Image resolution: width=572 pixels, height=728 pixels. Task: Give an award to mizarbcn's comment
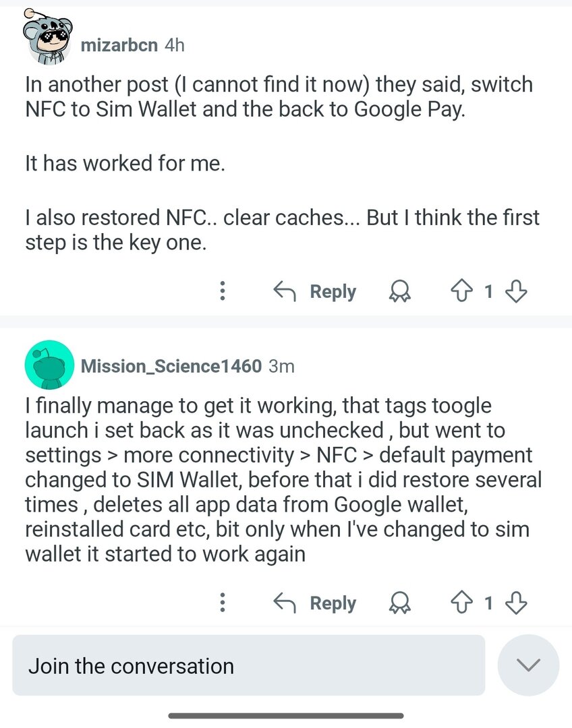(401, 291)
